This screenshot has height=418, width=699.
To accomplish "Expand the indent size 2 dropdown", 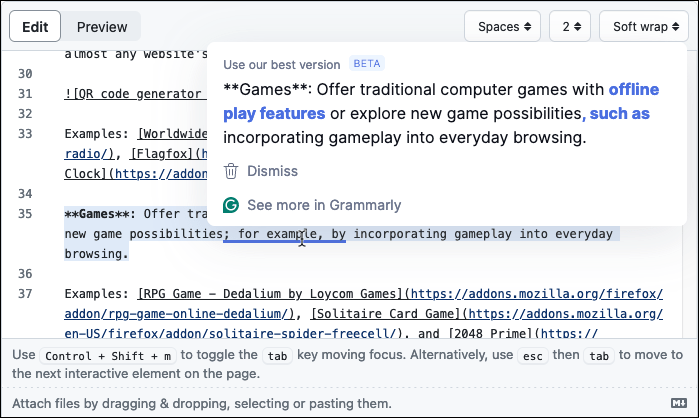I will tap(571, 27).
